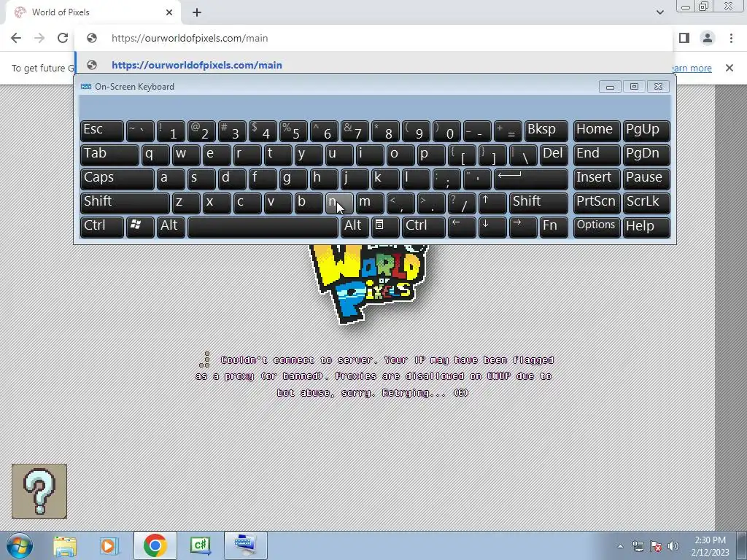Click the volume speaker tray icon
The image size is (747, 560).
click(673, 546)
